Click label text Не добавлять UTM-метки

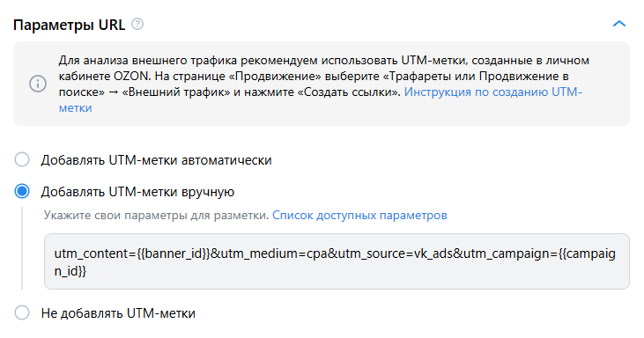[x=118, y=313]
